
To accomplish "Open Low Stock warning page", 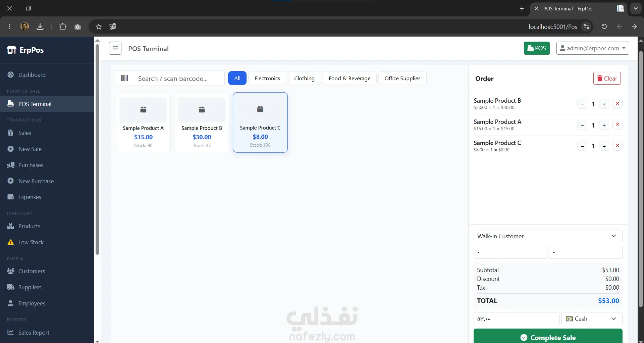I will 47,242.
